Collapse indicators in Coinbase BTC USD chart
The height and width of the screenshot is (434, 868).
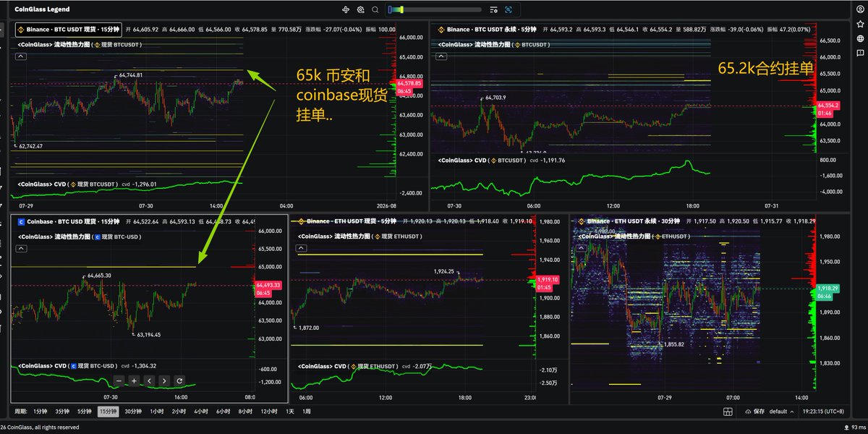click(22, 248)
